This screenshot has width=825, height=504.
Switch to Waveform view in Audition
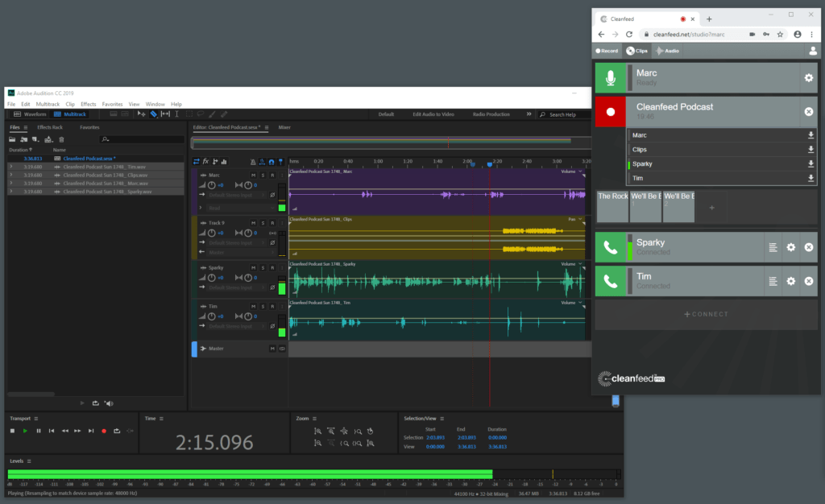click(35, 114)
